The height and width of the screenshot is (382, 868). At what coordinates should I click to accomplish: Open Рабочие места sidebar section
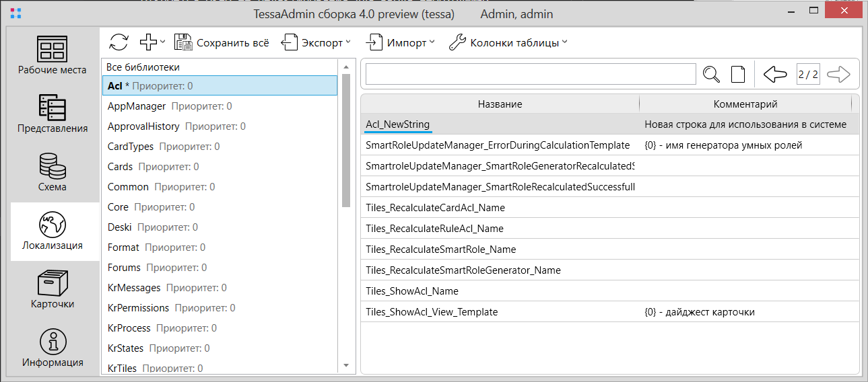[x=53, y=56]
